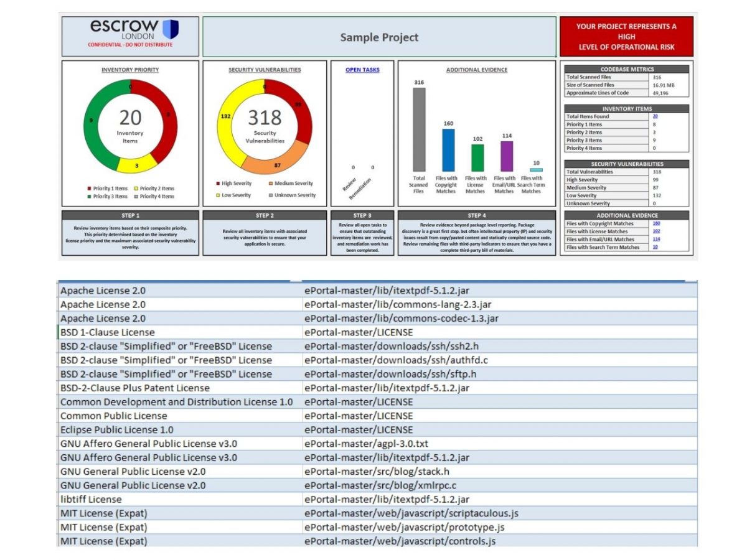This screenshot has width=747, height=560.
Task: Open the Email/URL Matches 114 link
Action: 655,239
